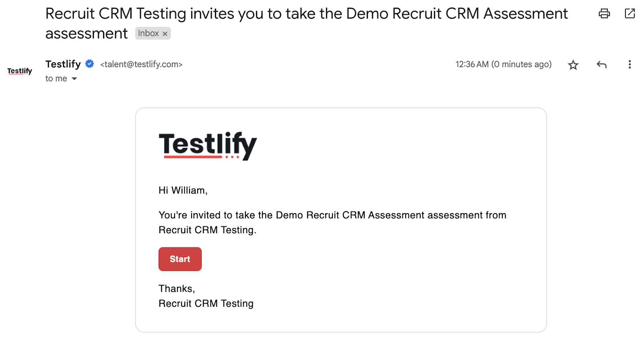
Task: Click the invitation paragraph text
Action: [332, 222]
